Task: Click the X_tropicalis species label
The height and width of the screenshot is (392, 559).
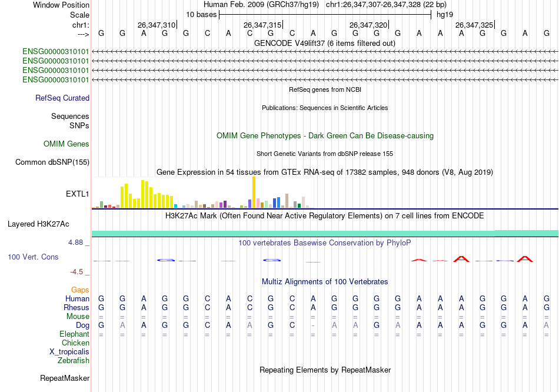Action: [x=69, y=352]
